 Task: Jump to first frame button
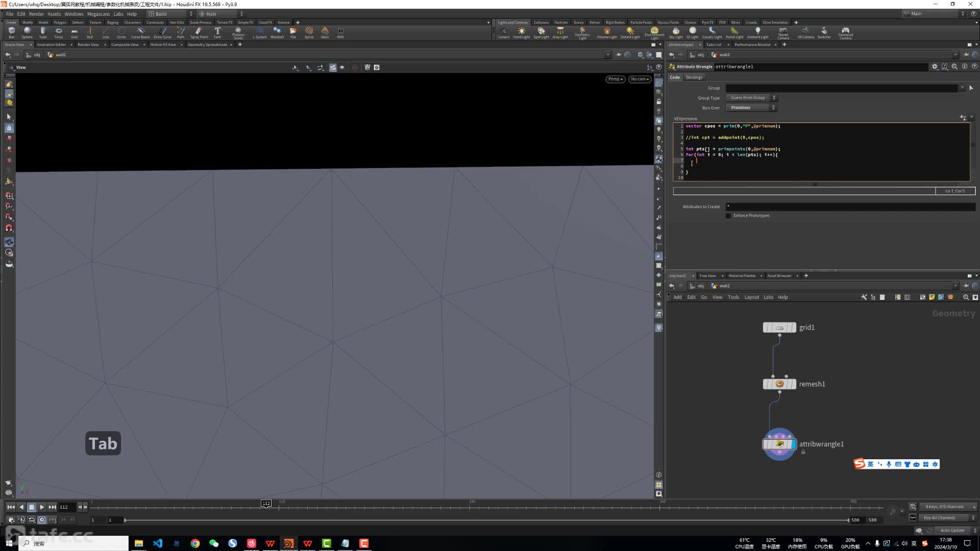(11, 507)
